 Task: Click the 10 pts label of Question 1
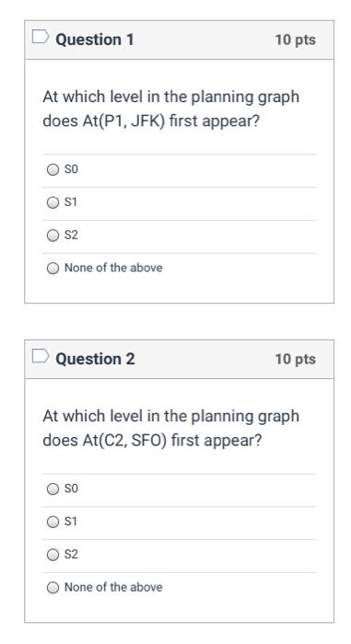tap(296, 40)
